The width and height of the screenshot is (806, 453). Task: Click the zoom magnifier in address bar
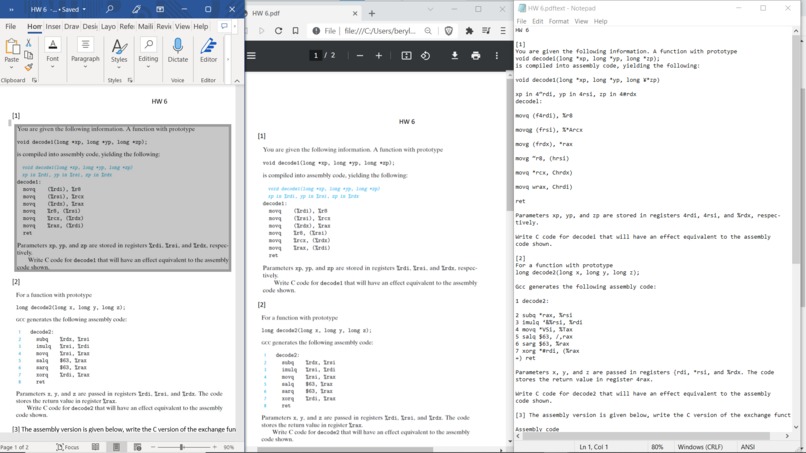(428, 31)
